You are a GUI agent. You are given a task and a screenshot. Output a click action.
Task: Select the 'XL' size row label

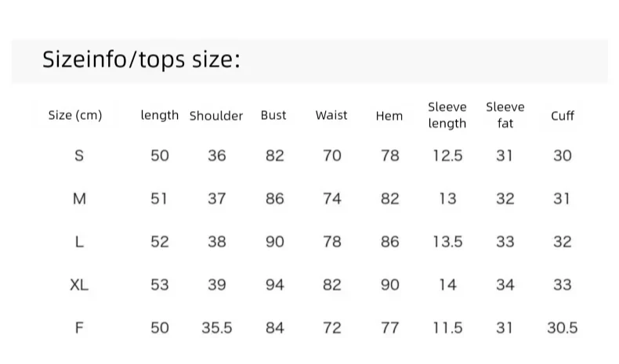coord(79,285)
